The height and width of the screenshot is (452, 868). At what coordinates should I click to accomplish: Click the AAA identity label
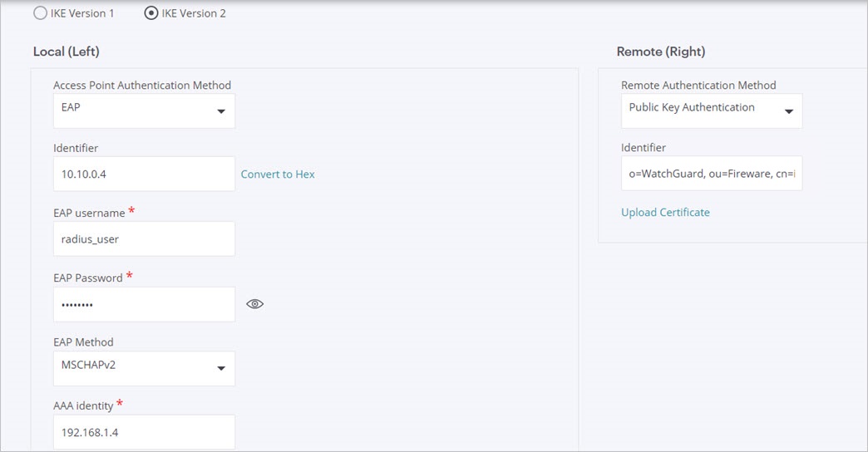[x=83, y=405]
